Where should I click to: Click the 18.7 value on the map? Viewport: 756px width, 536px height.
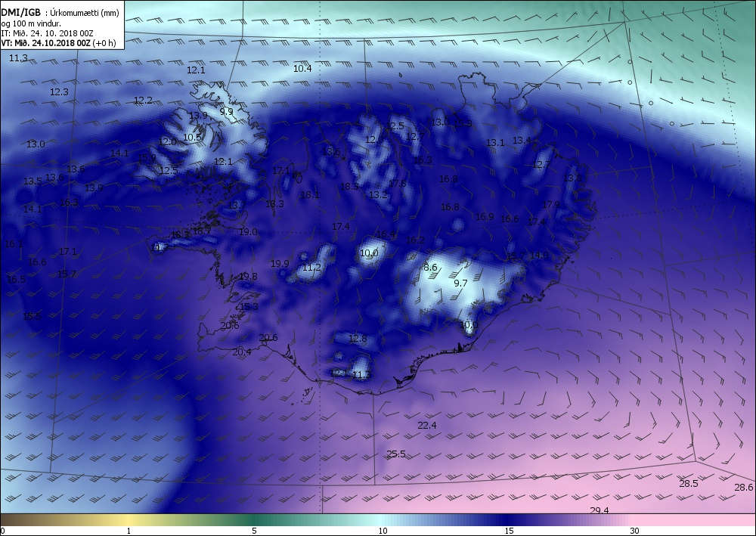point(202,231)
